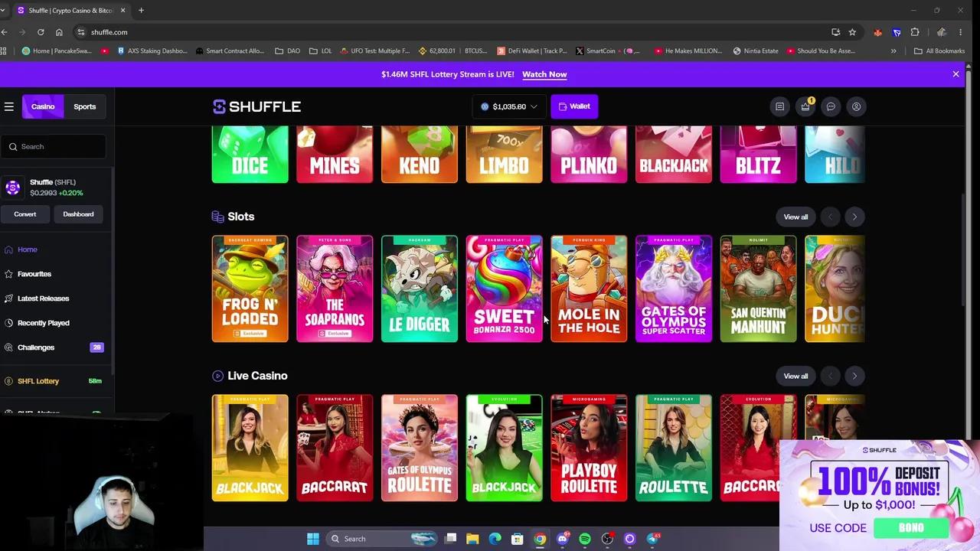
Task: Switch to Casino tab
Action: (43, 106)
